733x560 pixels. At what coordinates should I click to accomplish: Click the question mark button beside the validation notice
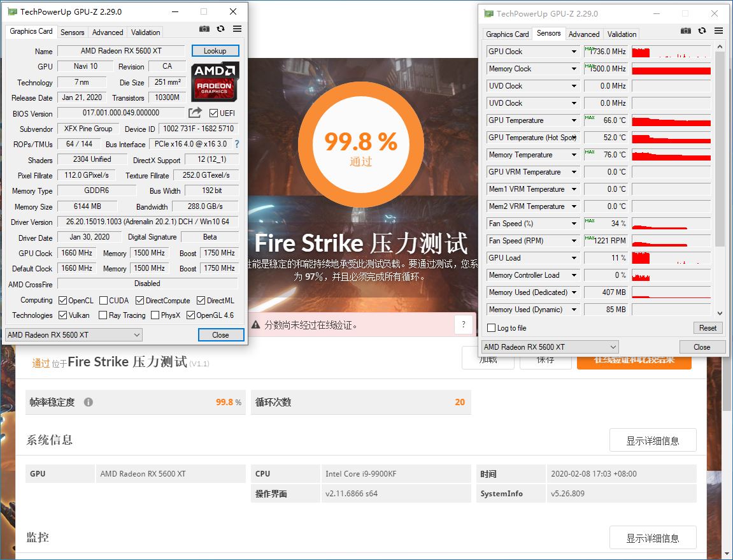[x=464, y=325]
